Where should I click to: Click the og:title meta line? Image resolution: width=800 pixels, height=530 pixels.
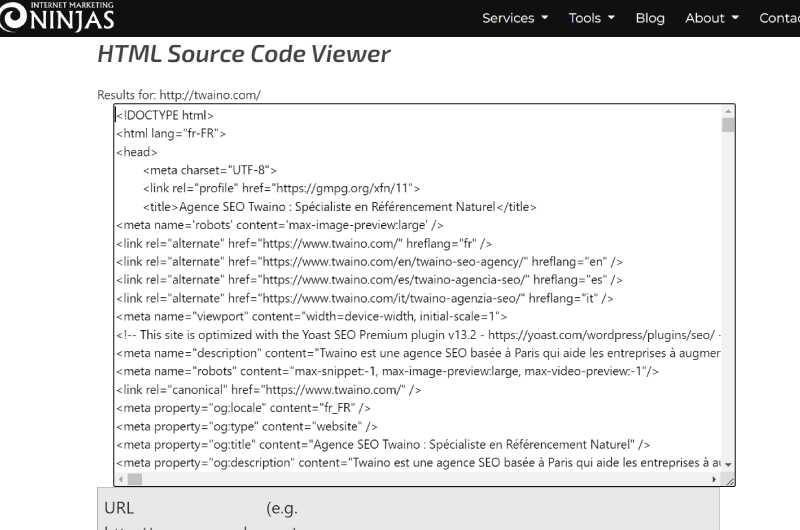(383, 445)
